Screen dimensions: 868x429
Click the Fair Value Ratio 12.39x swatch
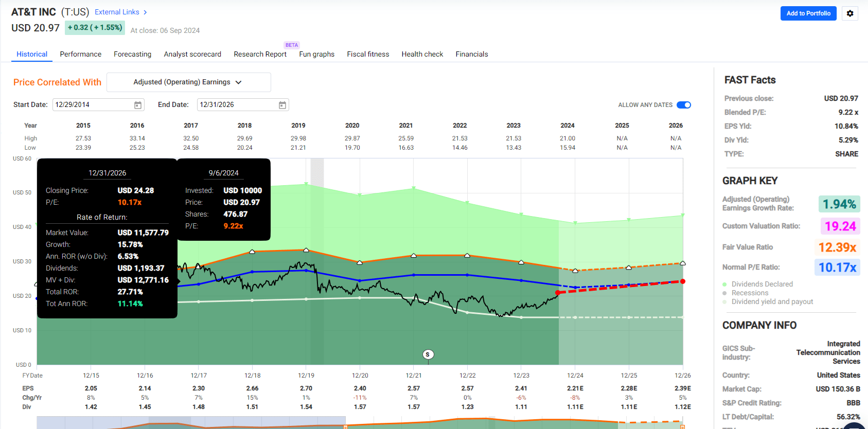pyautogui.click(x=837, y=247)
